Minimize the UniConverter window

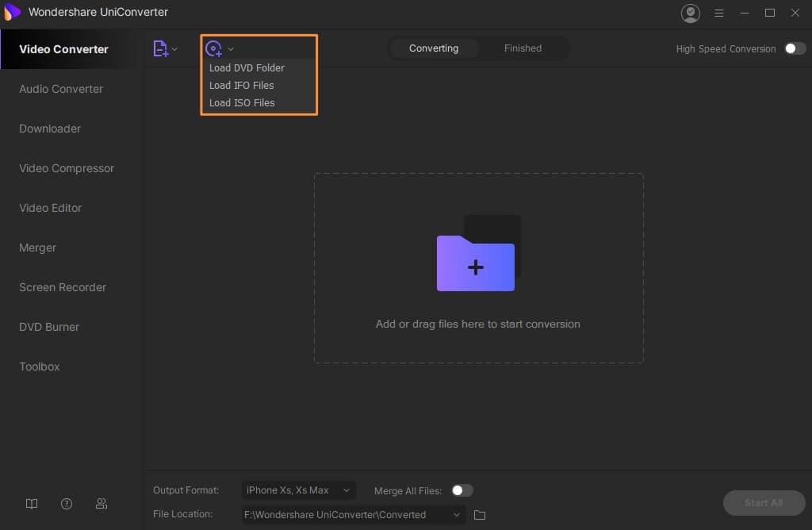coord(744,13)
